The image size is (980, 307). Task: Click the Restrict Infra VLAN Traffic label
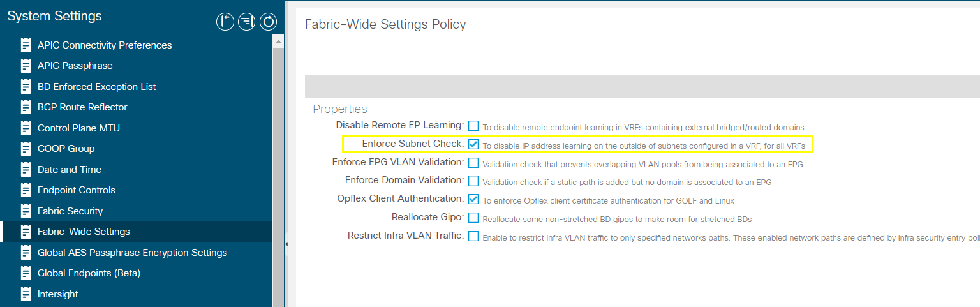406,236
